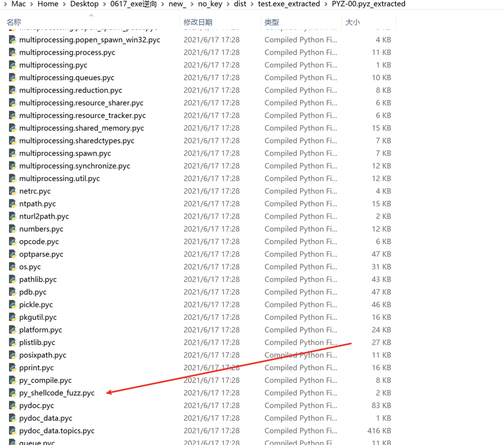Screen dimensions: 504x445
Task: Click the multiprocessing.queues.pyc file icon
Action: [x=13, y=78]
